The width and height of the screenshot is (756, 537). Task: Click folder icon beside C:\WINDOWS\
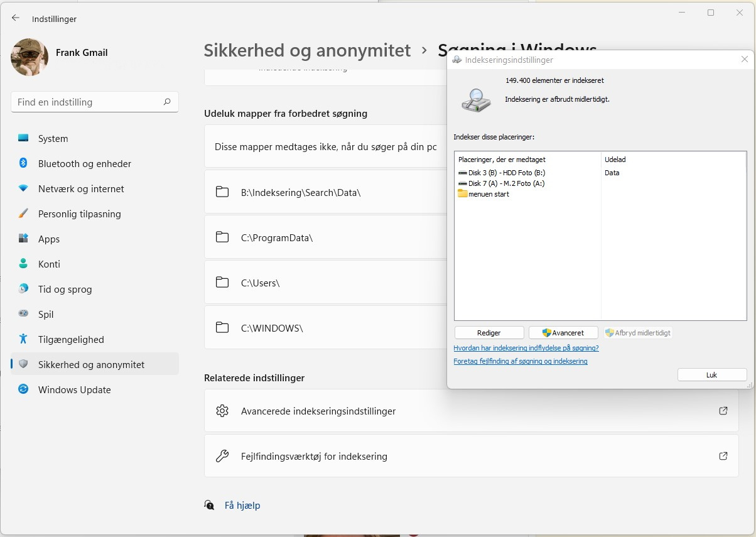[x=222, y=327]
